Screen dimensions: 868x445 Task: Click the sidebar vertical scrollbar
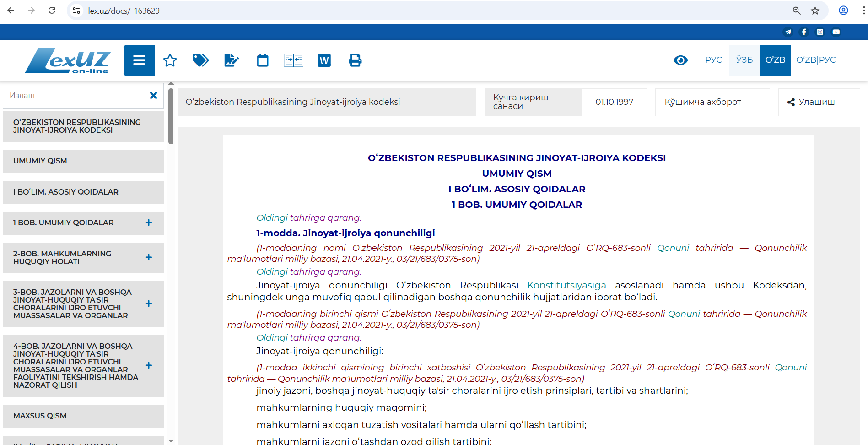coord(171,117)
